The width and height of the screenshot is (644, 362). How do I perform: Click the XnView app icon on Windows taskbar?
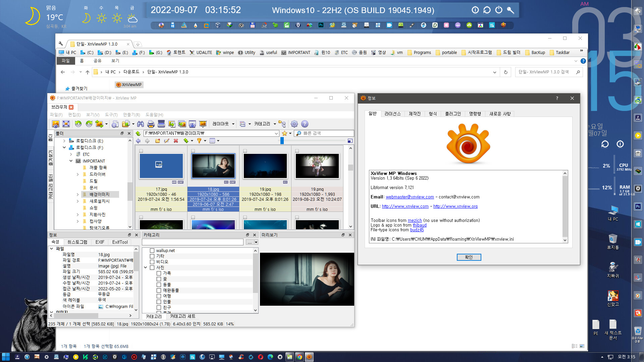pyautogui.click(x=309, y=357)
